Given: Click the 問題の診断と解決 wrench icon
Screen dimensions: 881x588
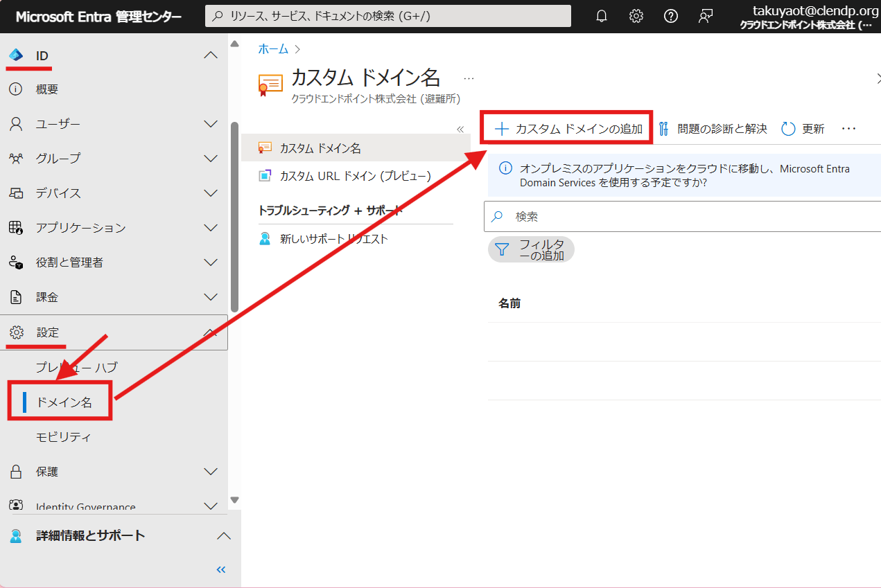Looking at the screenshot, I should coord(664,129).
